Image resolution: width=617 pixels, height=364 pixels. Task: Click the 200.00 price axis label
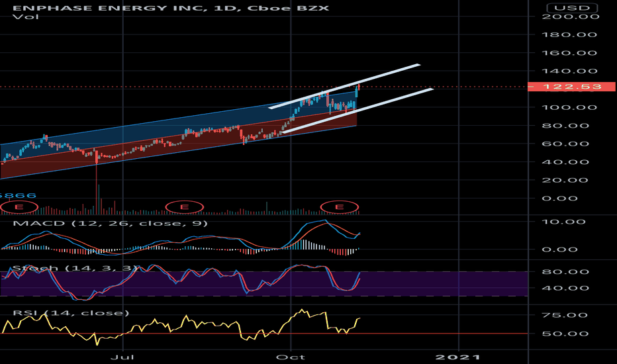570,17
